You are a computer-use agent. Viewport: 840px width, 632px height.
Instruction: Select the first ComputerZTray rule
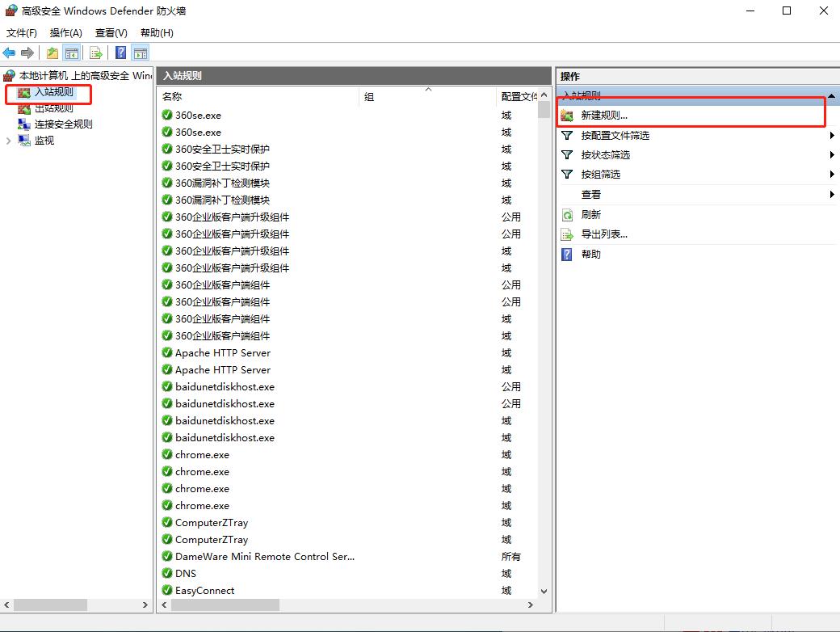[212, 523]
